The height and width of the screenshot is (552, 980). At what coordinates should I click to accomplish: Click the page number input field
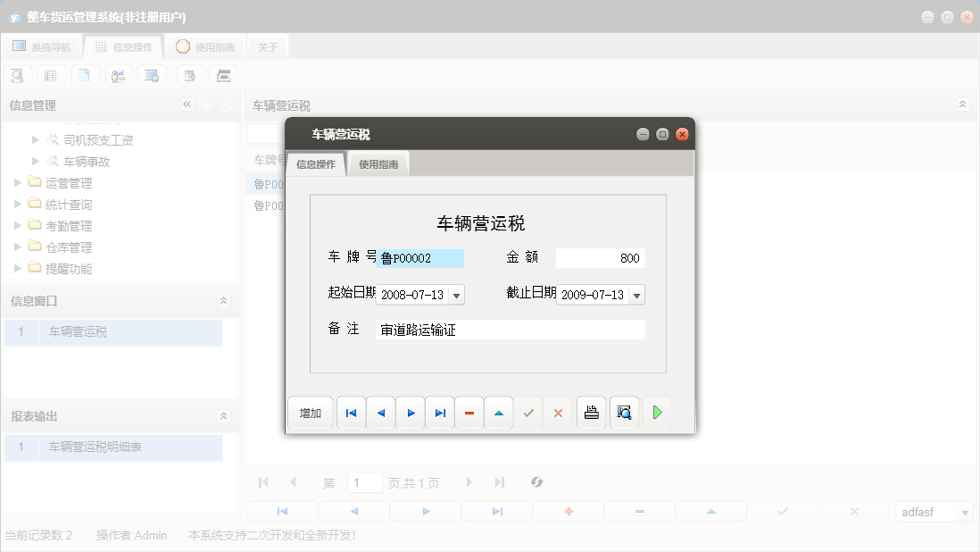tap(364, 481)
